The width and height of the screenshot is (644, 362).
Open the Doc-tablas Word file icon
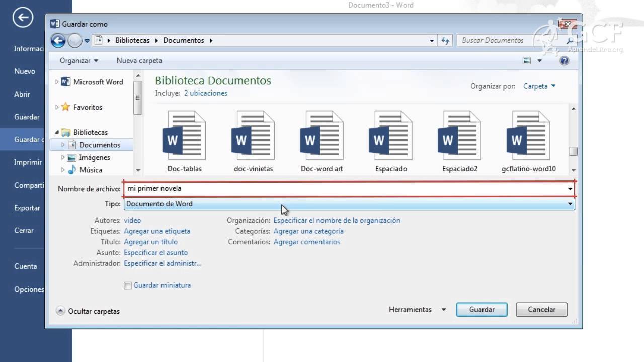[x=184, y=136]
